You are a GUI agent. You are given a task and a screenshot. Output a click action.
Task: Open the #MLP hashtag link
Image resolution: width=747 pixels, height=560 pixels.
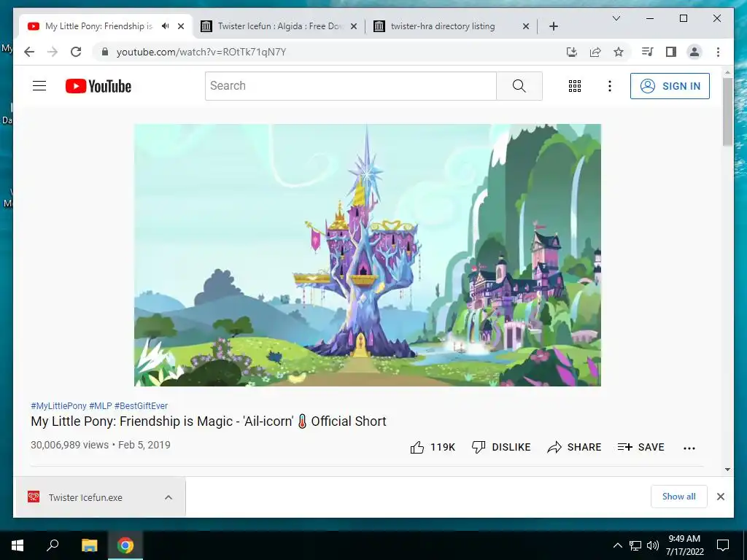tap(101, 405)
